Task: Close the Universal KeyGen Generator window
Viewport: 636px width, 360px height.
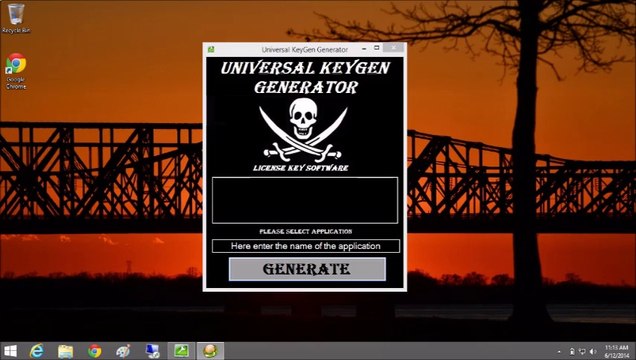Action: coord(393,48)
